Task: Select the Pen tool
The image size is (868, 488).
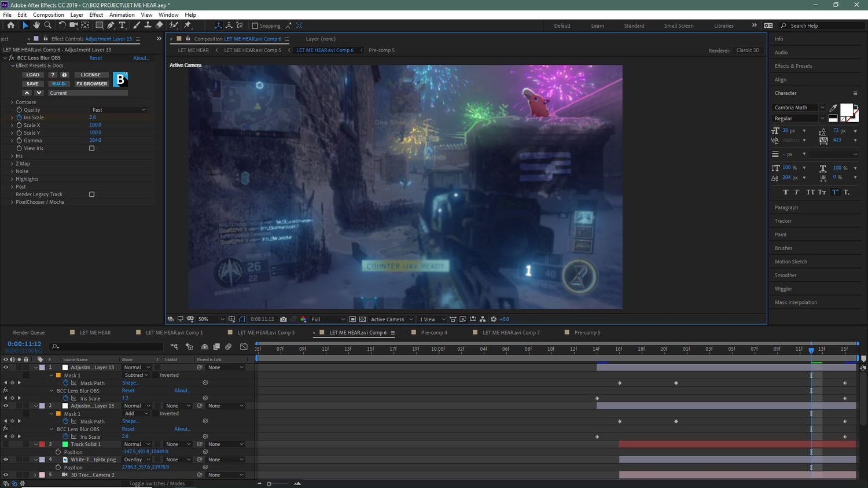Action: (x=111, y=25)
